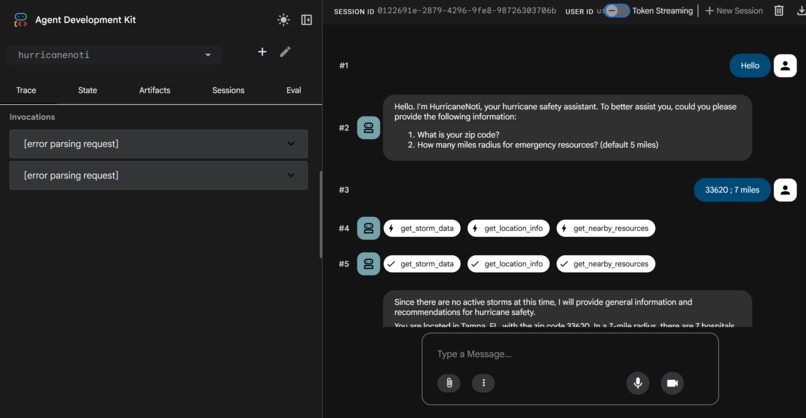
Task: Switch to the State tab
Action: coord(87,90)
